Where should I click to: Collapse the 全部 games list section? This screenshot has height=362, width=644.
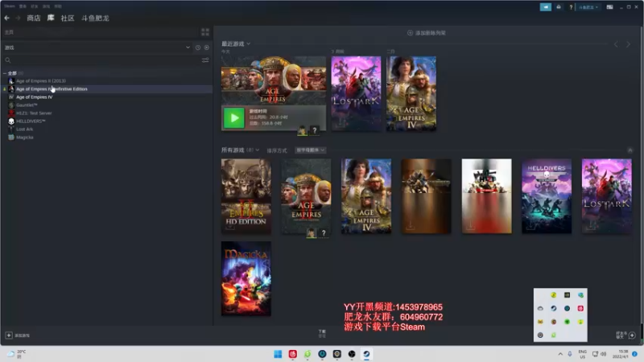coord(5,73)
